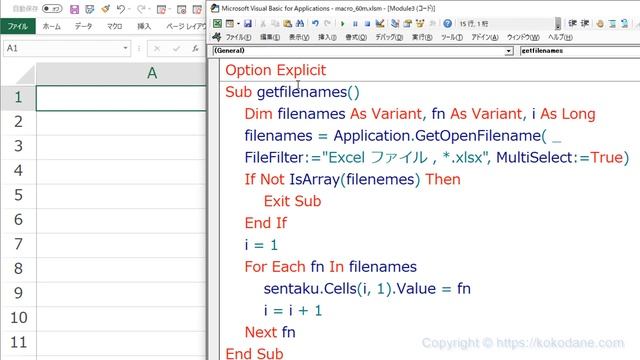Screen dimensions: 640x360
Task: Click the Indent icon in VBA edit toolbar
Action: (x=573, y=24)
